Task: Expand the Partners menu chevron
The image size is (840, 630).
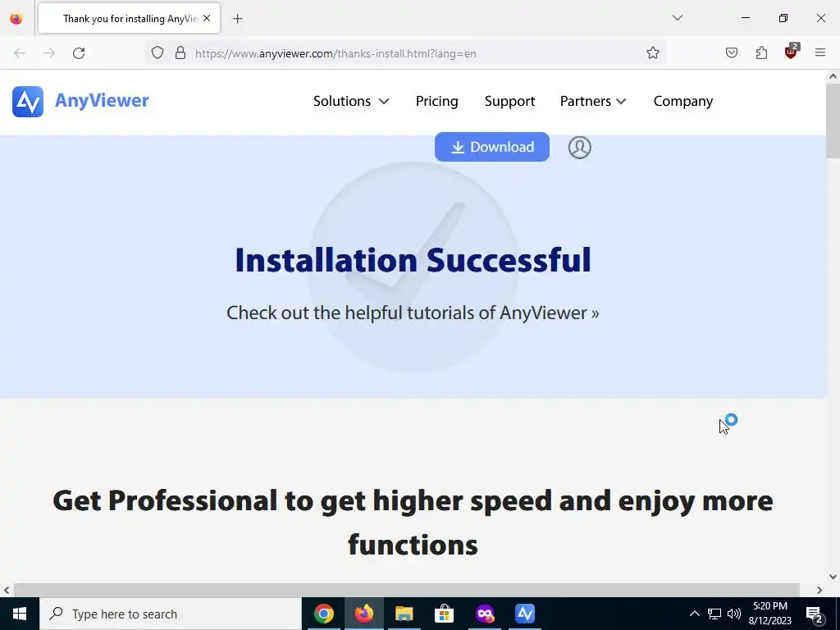Action: click(621, 101)
